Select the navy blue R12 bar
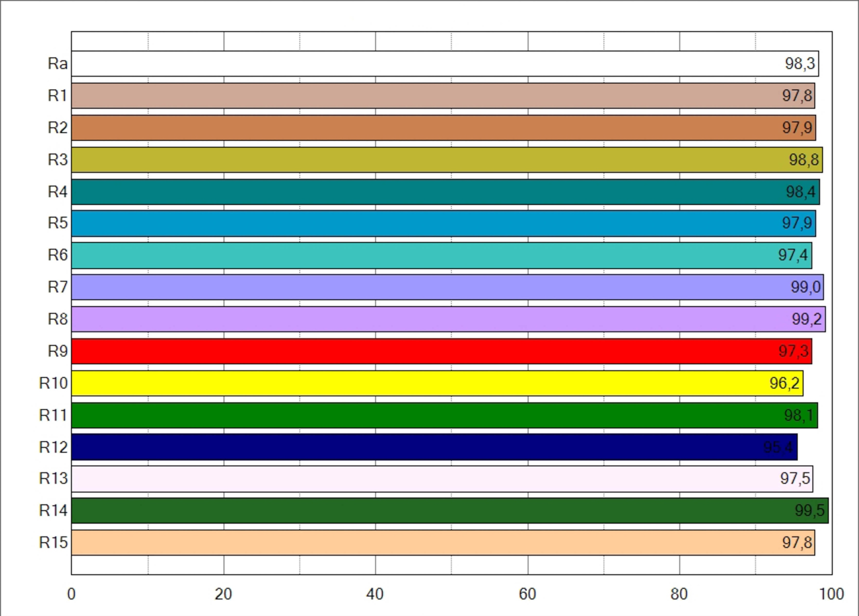859x616 pixels. (x=434, y=447)
